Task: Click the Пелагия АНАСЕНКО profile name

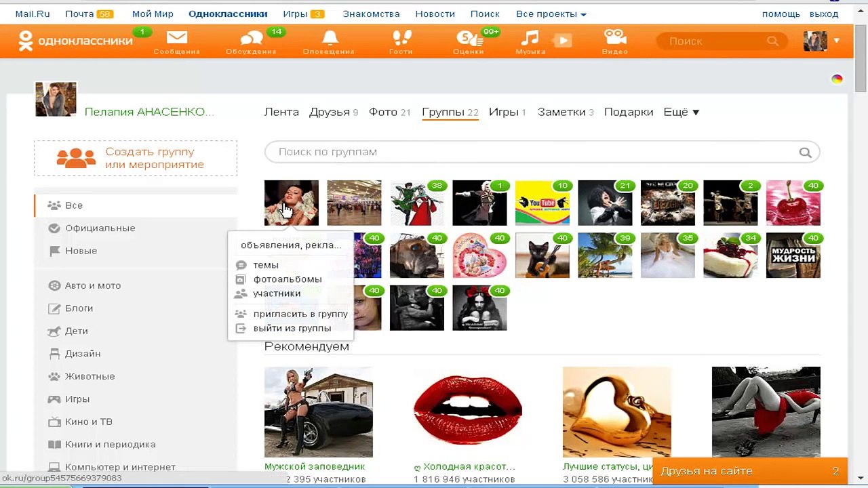Action: (149, 112)
